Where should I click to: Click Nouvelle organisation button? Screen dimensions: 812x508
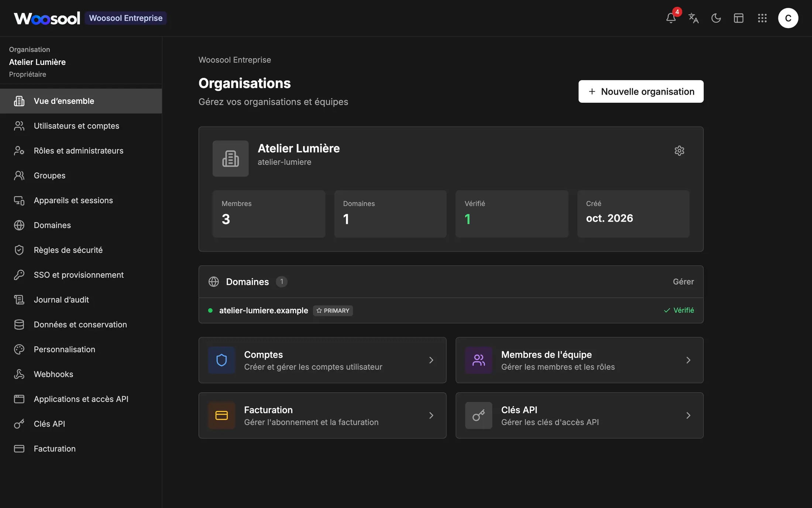[x=641, y=91]
